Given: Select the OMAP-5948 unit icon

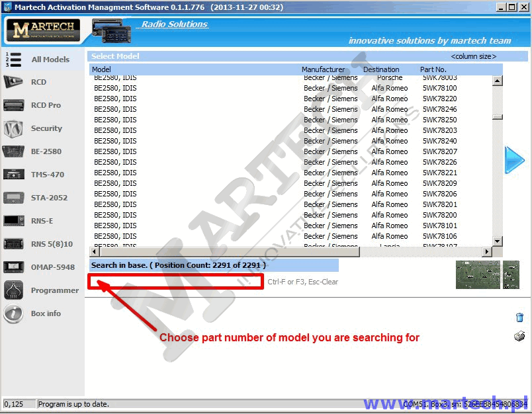Looking at the screenshot, I should pos(14,267).
